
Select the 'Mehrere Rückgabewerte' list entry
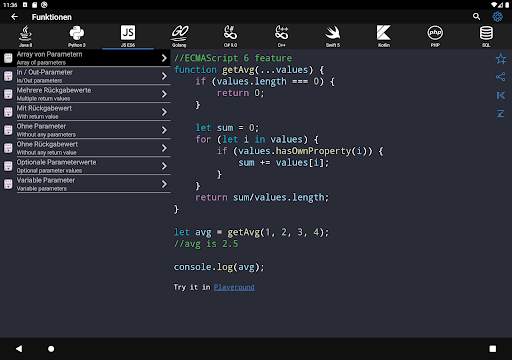[x=85, y=94]
